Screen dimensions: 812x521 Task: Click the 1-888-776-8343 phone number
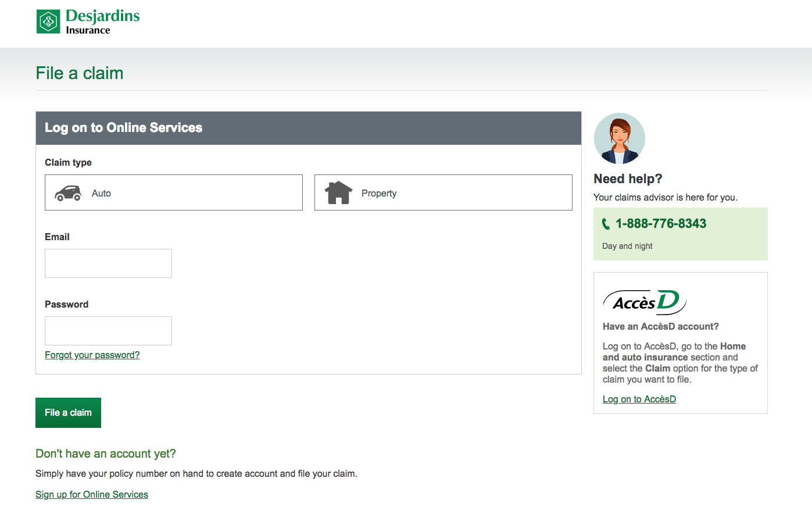(x=661, y=224)
